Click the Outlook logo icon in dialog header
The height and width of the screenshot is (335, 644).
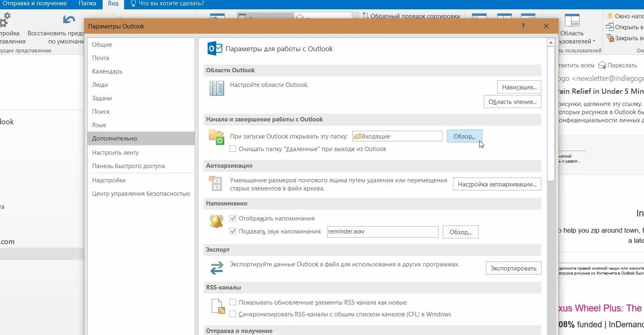pyautogui.click(x=215, y=49)
